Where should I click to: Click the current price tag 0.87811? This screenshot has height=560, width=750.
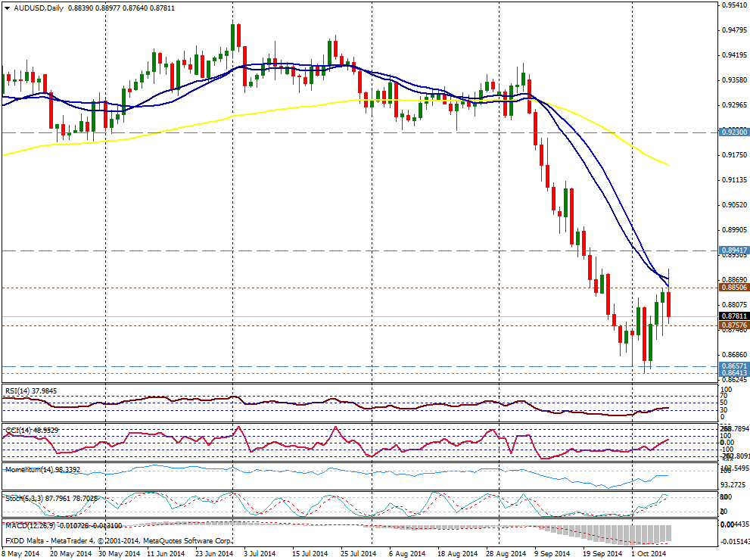pyautogui.click(x=733, y=316)
